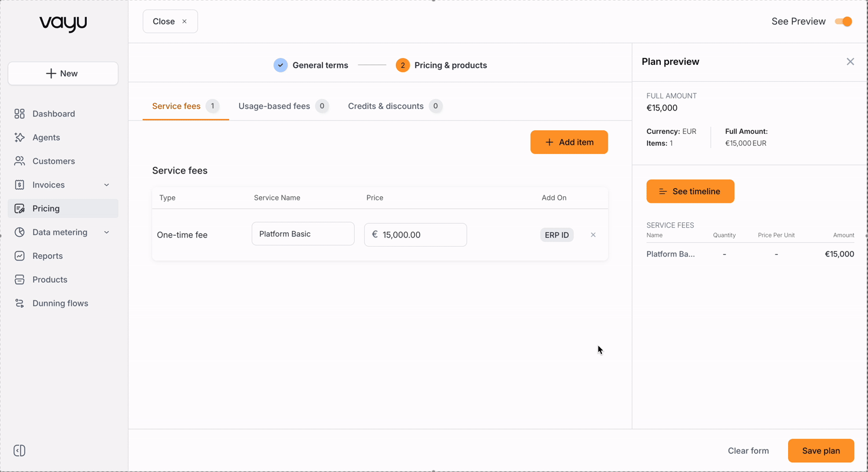Save the plan
Screen dimensions: 868x472
click(821, 451)
